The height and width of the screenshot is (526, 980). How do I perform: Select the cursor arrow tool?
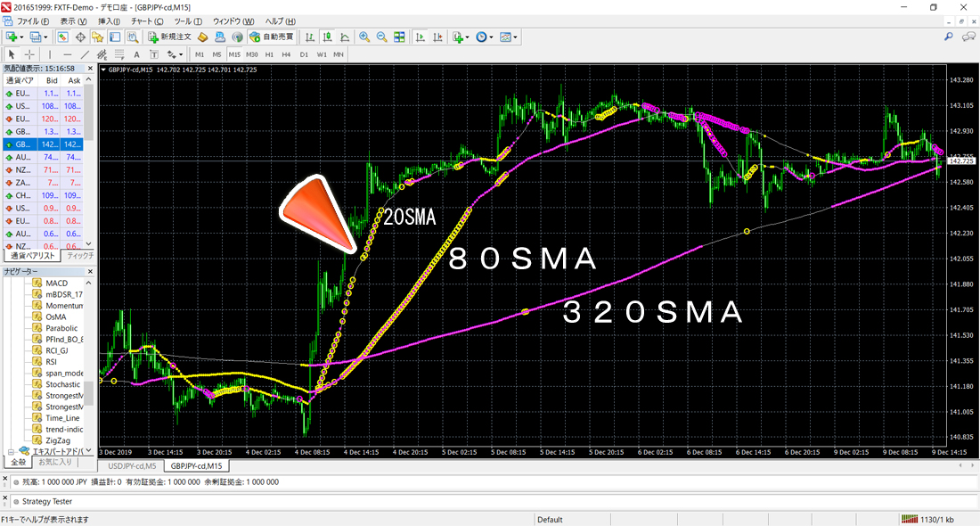[12, 54]
